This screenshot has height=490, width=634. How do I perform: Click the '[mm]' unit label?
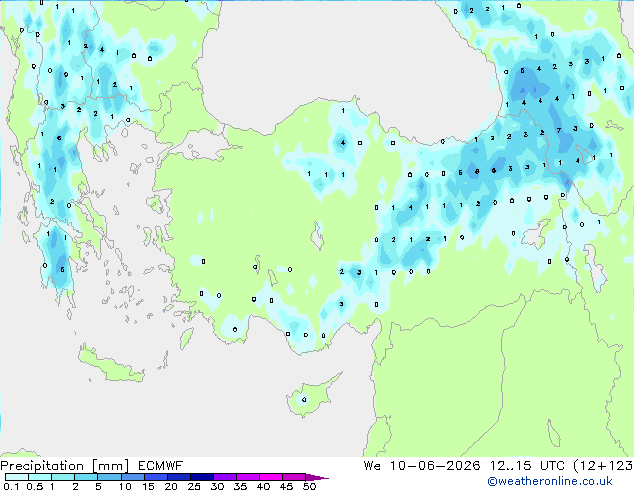click(110, 466)
